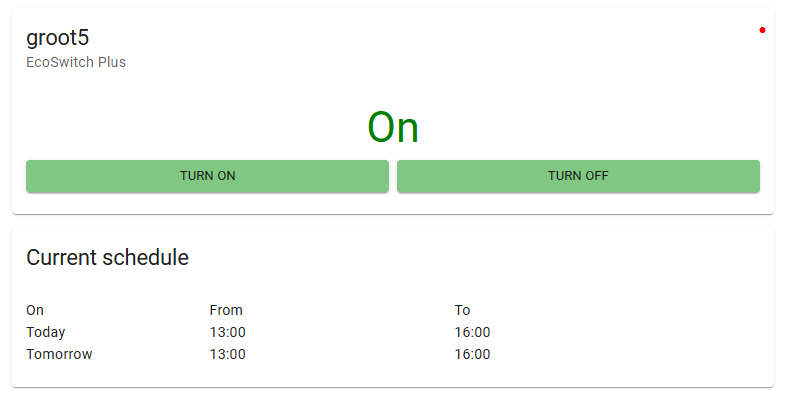Click the large green On status text

tap(393, 128)
